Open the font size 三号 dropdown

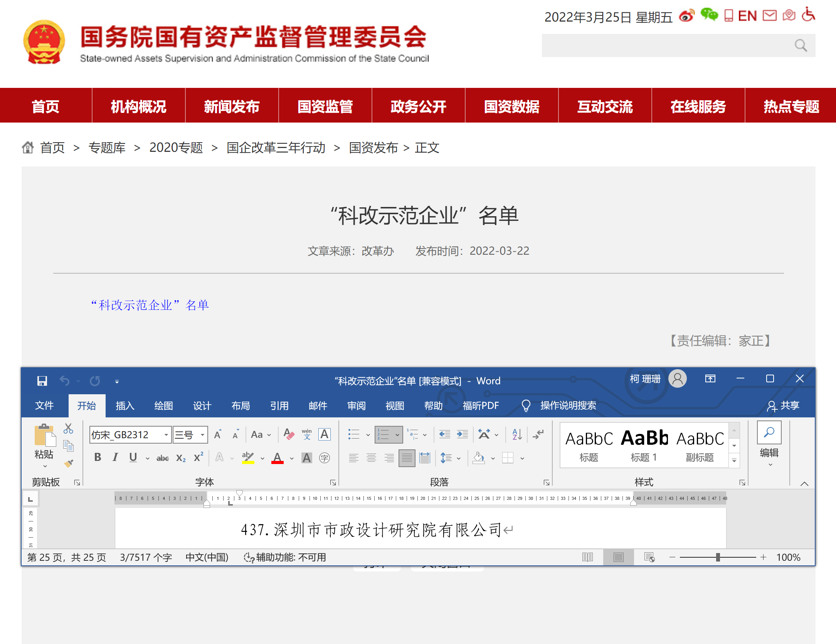(202, 435)
